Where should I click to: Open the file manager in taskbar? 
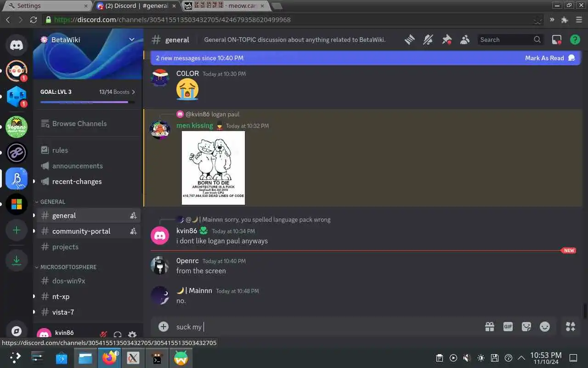85,358
